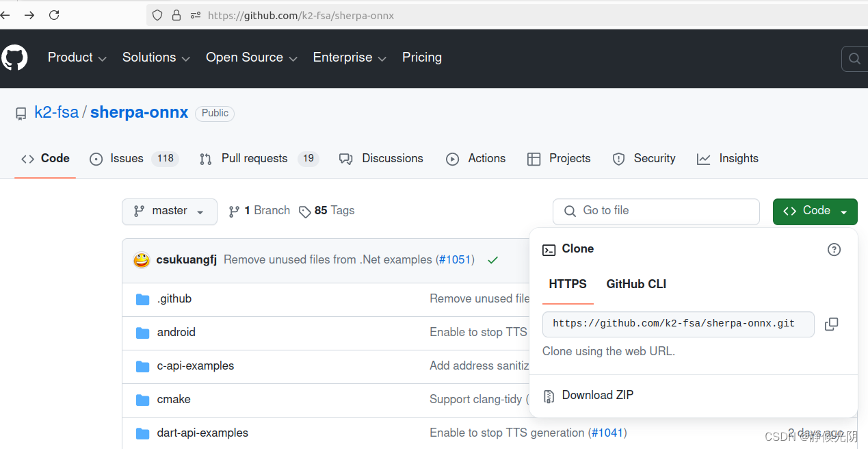Select the zip icon beside Download ZIP
Viewport: 868px width, 449px height.
[x=549, y=396]
